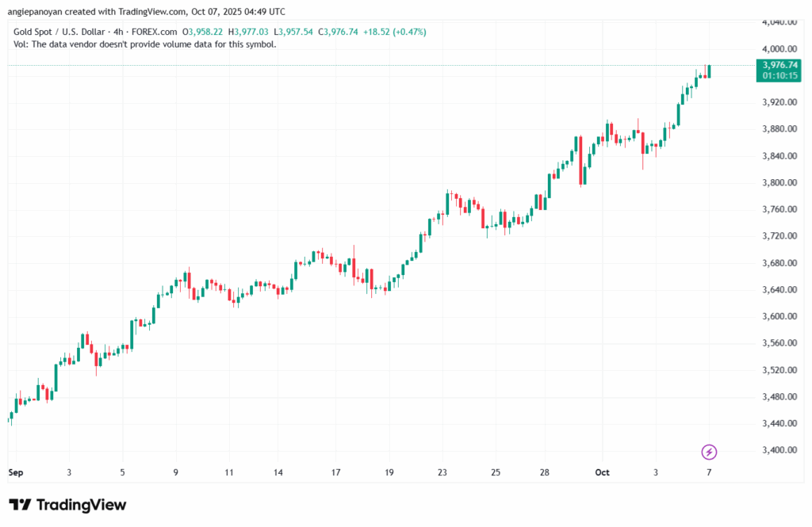Click the 4h interval label
The image size is (812, 527).
click(x=121, y=32)
